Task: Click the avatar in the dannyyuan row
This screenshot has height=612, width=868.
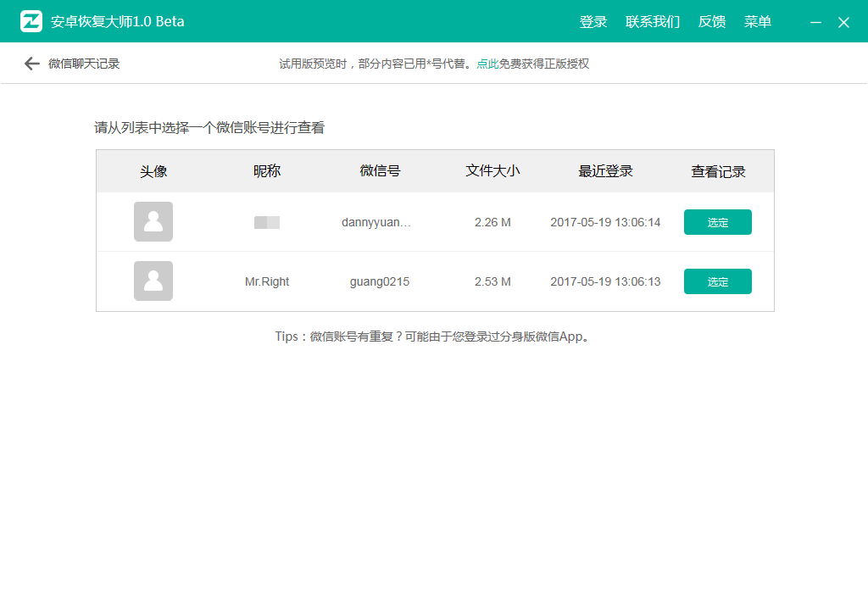Action: (153, 222)
